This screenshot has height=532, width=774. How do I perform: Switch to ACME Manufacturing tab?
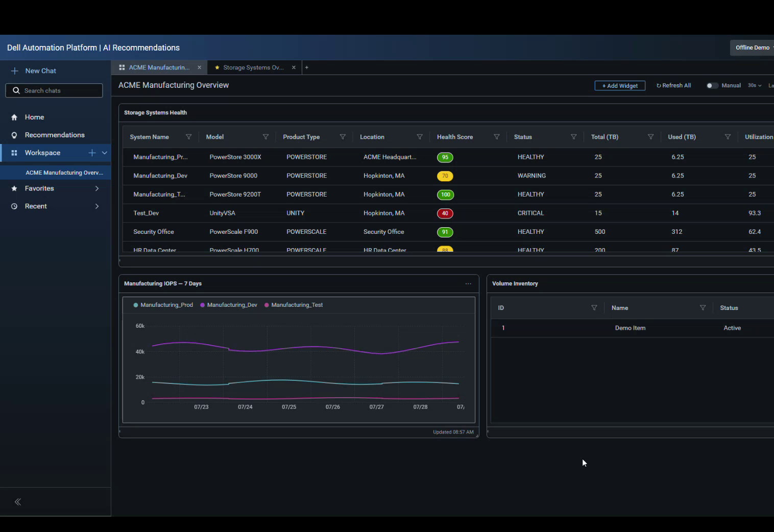(x=159, y=67)
